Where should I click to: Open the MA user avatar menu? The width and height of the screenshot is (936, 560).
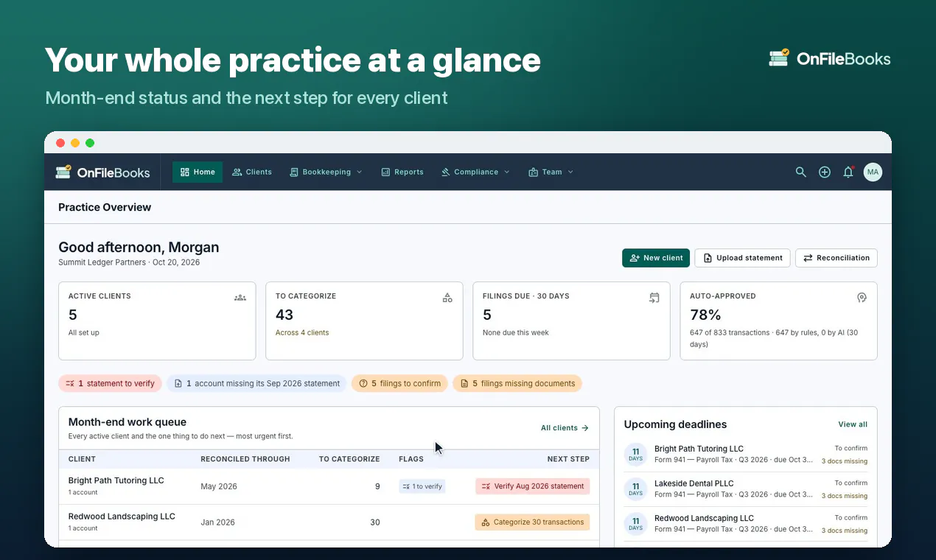873,172
